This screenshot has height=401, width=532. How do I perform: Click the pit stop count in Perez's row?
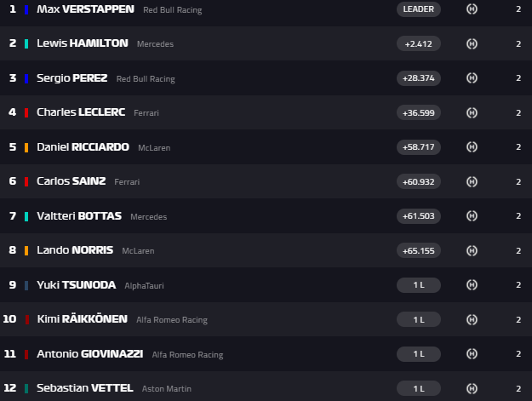tap(518, 78)
